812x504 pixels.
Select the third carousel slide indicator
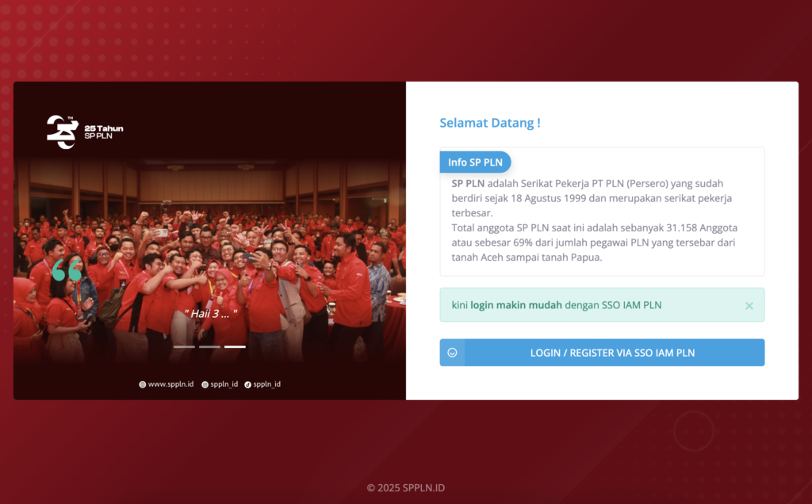point(235,346)
